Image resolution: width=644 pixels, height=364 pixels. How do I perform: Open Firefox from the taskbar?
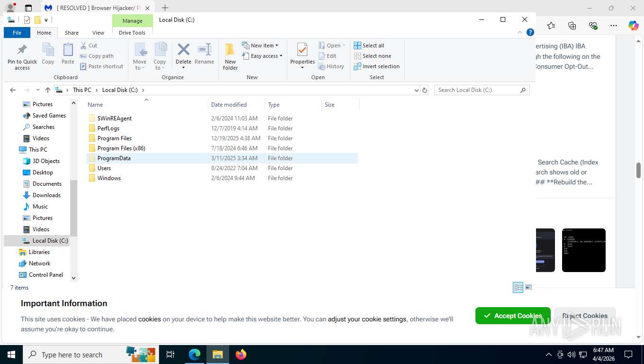pyautogui.click(x=241, y=354)
